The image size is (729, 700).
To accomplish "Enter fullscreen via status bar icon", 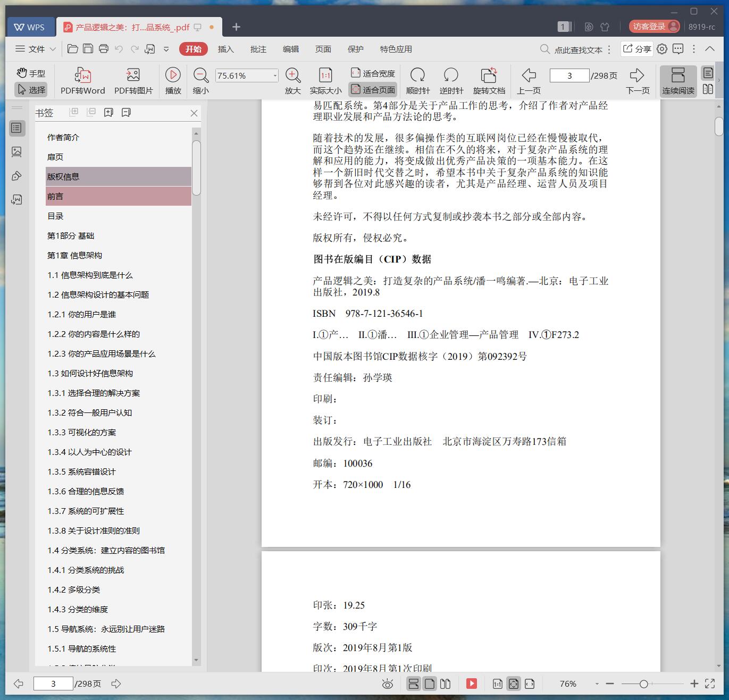I will coord(710,684).
